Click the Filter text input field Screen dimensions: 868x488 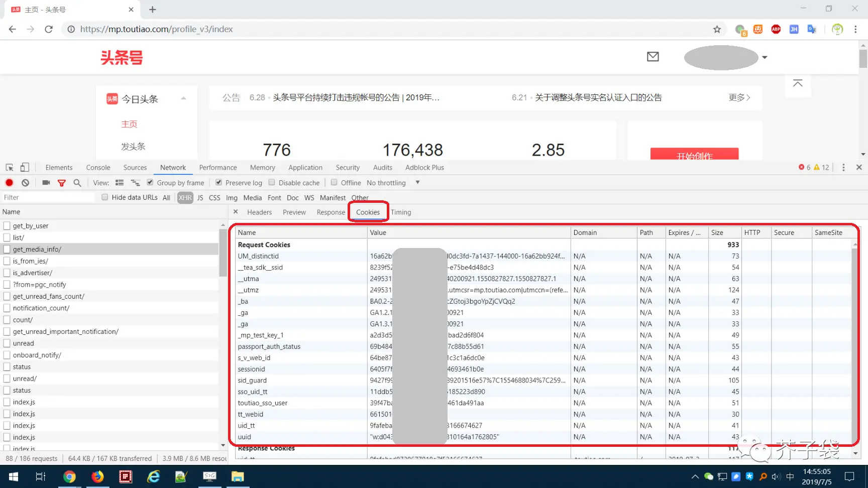[x=48, y=197]
